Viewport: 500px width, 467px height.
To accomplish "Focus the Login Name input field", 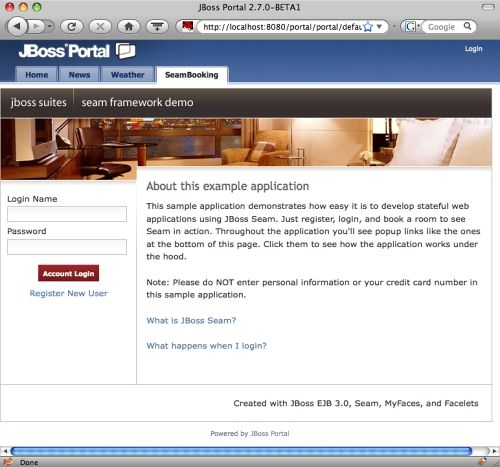I will (x=67, y=214).
